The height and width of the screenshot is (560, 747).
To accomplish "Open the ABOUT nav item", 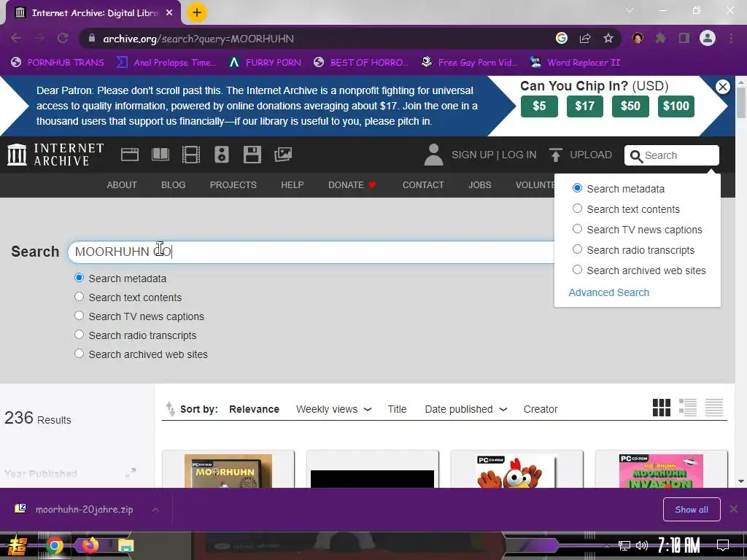I will click(x=122, y=184).
